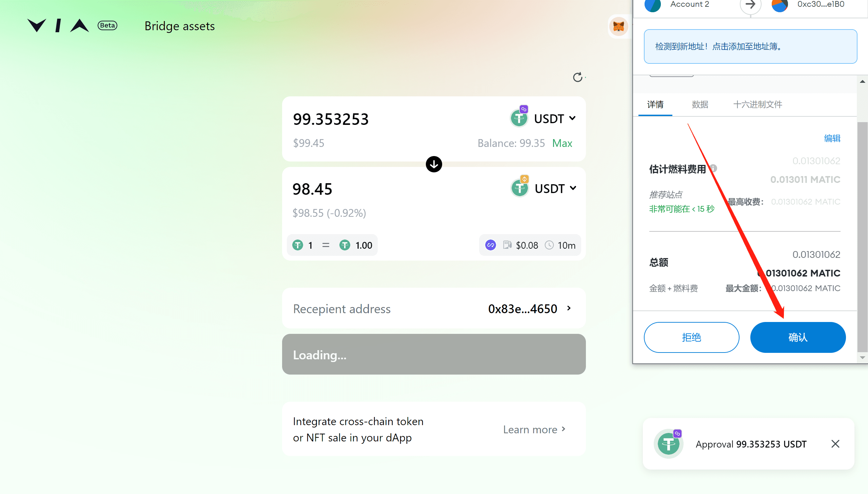Click the 98.45 output amount

[x=312, y=189]
